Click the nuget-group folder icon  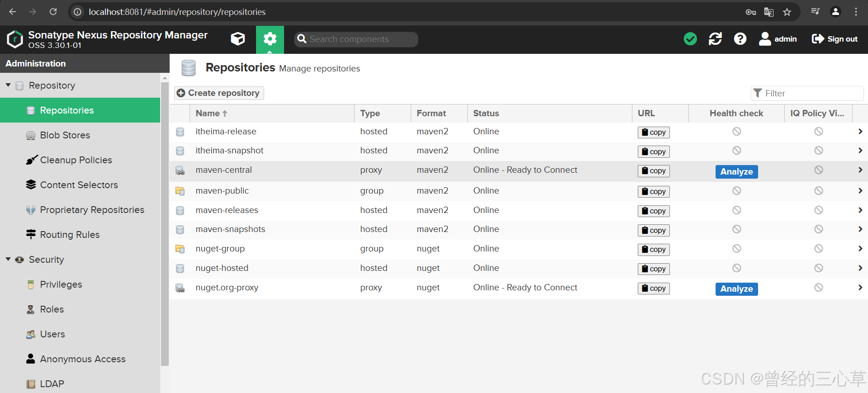[180, 249]
